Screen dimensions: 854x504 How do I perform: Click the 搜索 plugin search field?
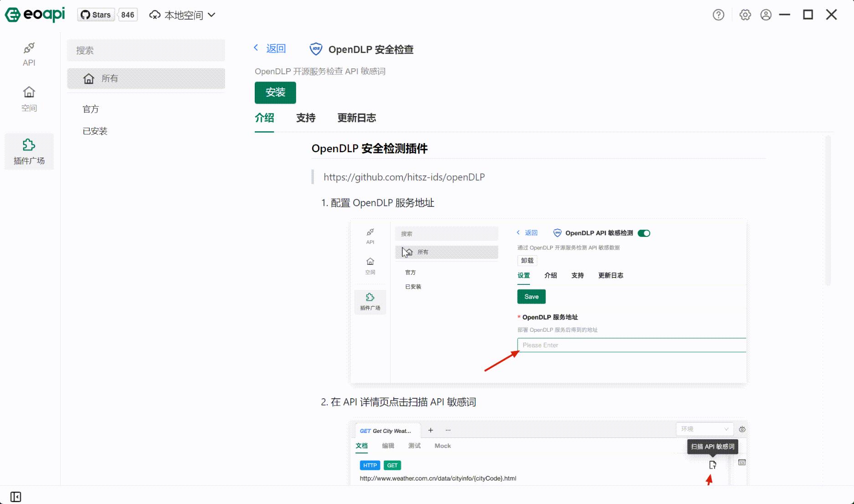[146, 50]
